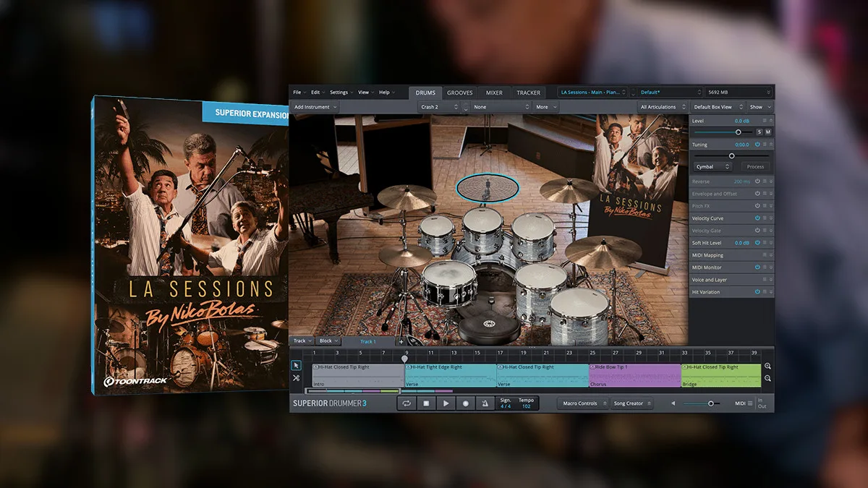
Task: Open the Velocity Curve options menu icon
Action: (765, 218)
